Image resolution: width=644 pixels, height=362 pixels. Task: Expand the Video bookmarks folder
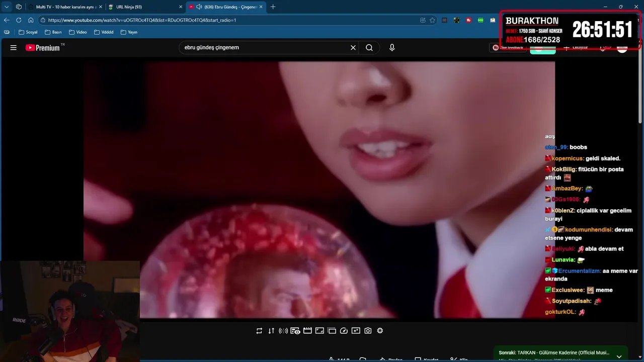click(78, 32)
